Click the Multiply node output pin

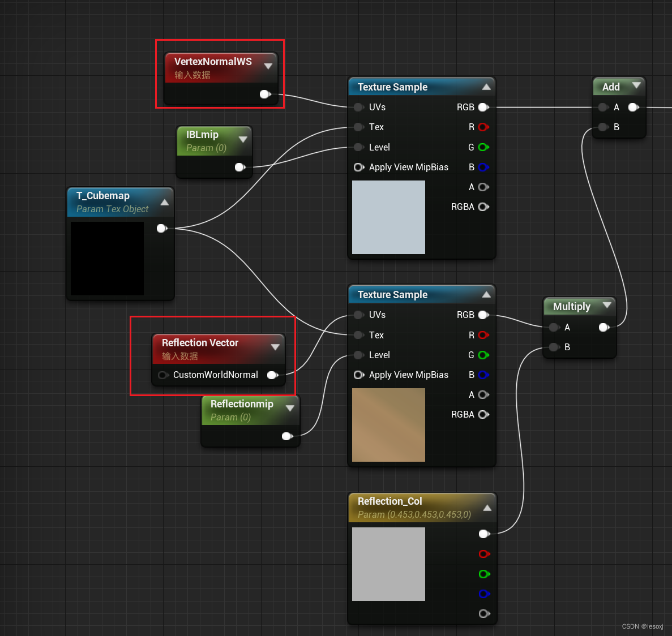coord(603,327)
